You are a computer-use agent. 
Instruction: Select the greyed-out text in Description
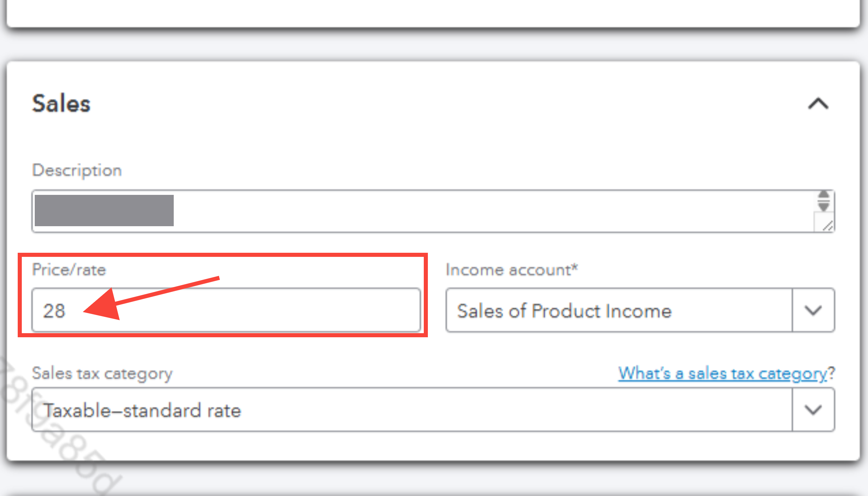pyautogui.click(x=104, y=211)
